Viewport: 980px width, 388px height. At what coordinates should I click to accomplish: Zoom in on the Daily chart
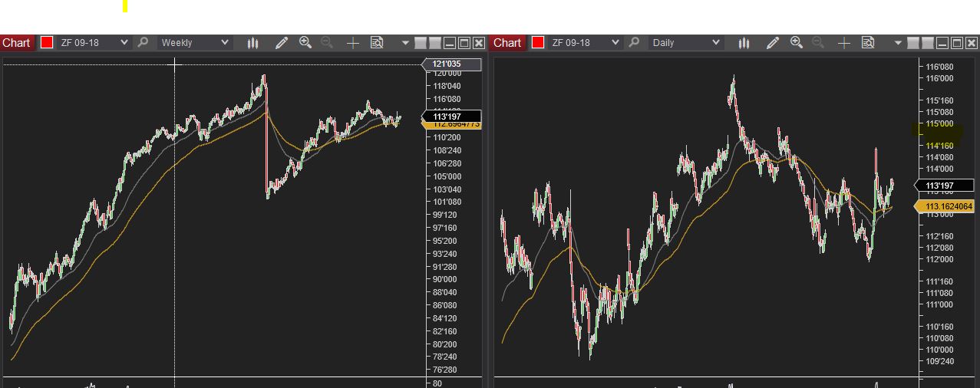tap(797, 43)
